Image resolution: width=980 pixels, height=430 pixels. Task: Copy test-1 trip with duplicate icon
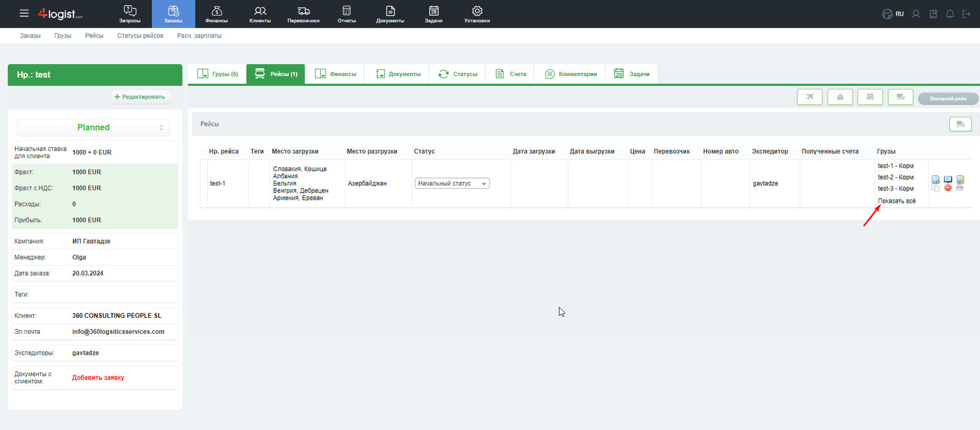click(x=935, y=187)
